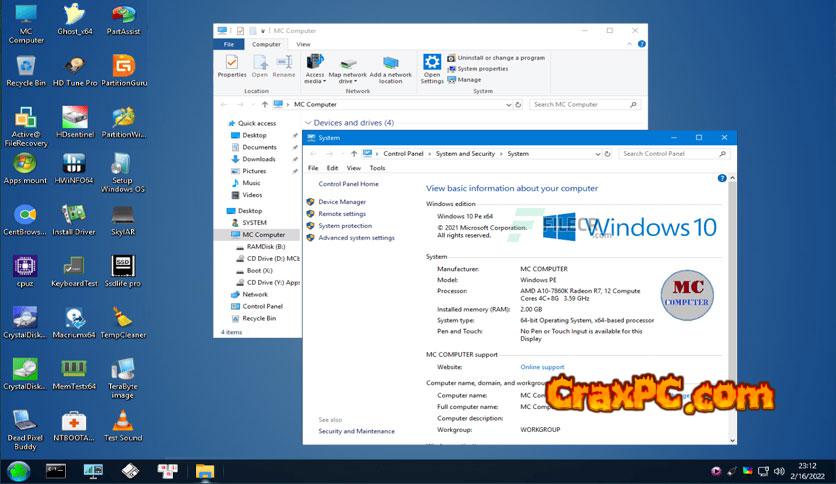Image resolution: width=836 pixels, height=484 pixels.
Task: Click Uninstall or change a program
Action: [500, 58]
